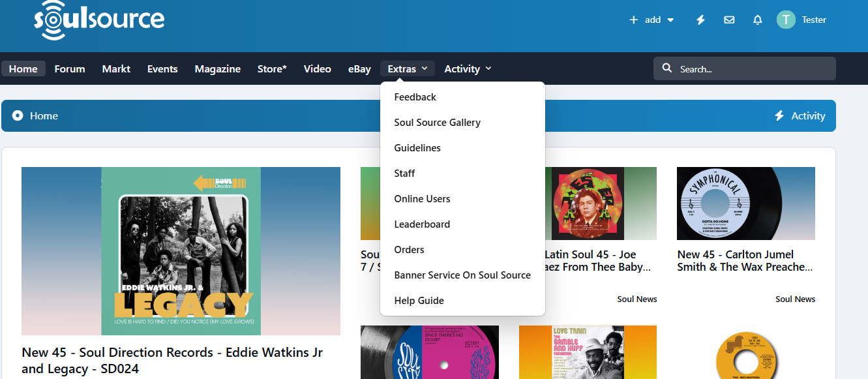
Task: Open the Eddie Watkins Legacy cover image
Action: click(x=181, y=251)
